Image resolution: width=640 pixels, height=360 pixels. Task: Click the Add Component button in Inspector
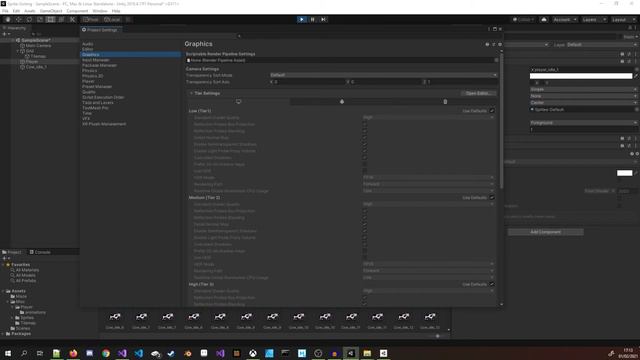546,232
